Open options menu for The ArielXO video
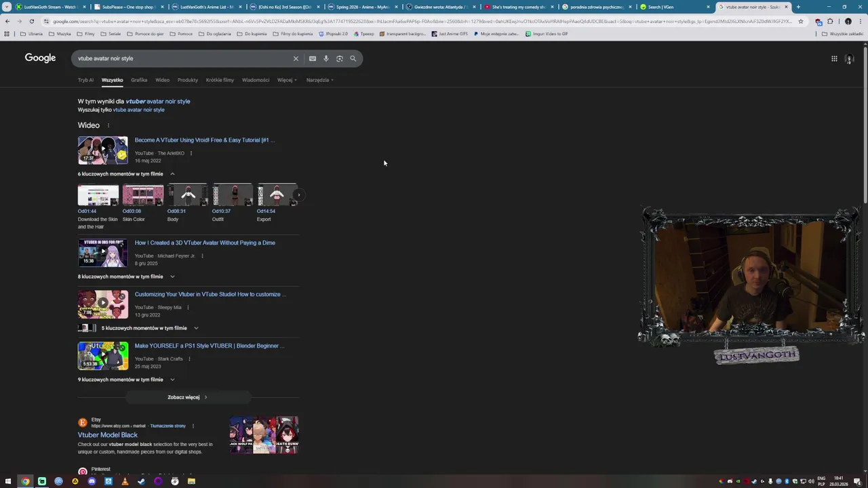The height and width of the screenshot is (488, 868). click(191, 153)
